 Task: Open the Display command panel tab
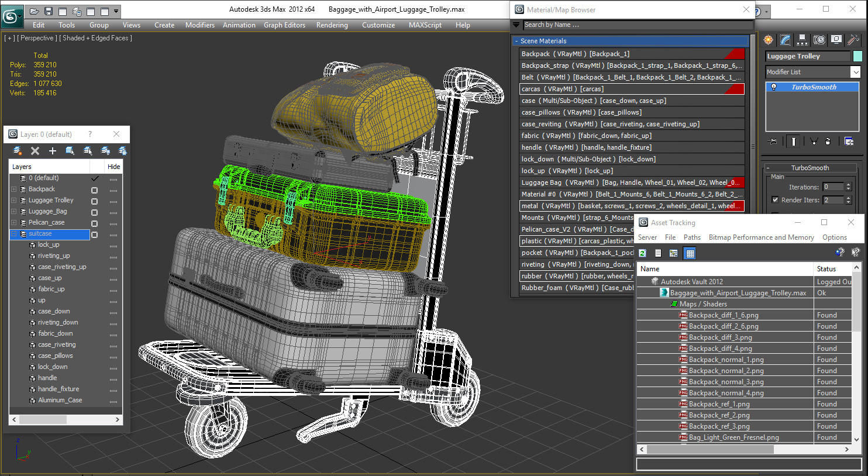[836, 40]
